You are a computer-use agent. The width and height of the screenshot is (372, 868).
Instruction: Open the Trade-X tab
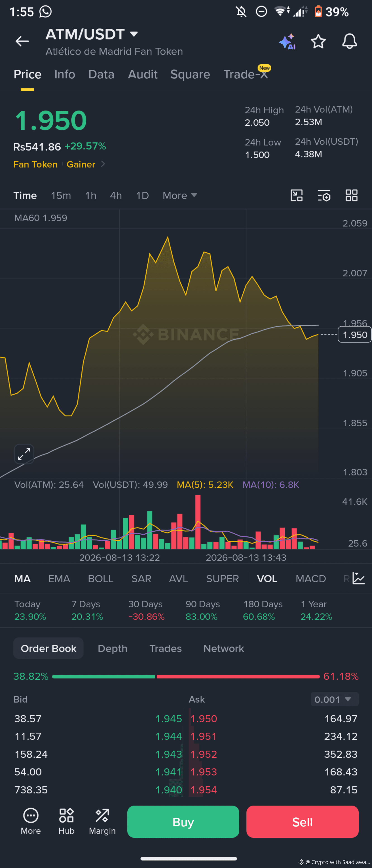coord(246,74)
